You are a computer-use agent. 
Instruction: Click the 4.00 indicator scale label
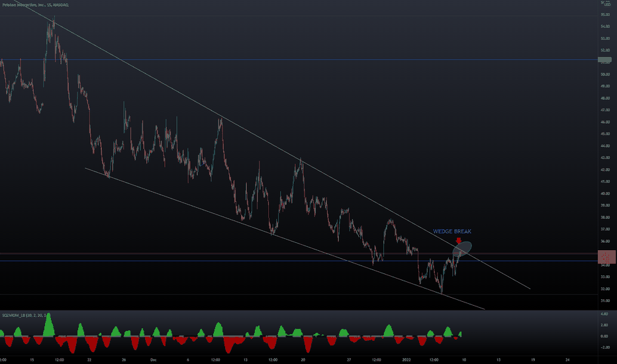[x=604, y=314]
